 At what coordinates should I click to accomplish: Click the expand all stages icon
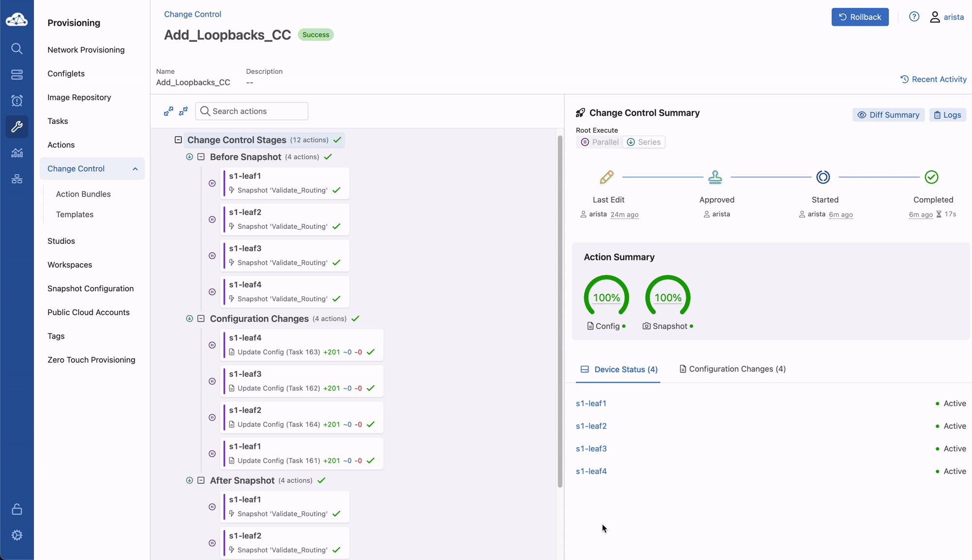(x=168, y=111)
